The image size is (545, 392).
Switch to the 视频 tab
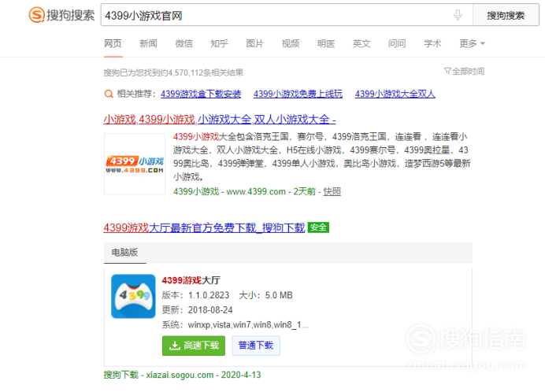click(x=291, y=43)
